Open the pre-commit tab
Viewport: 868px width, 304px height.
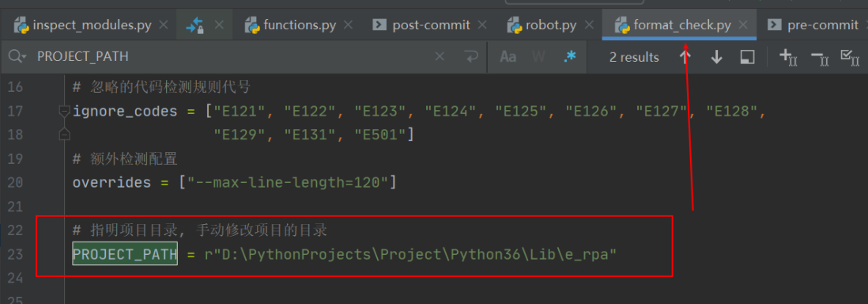[813, 25]
